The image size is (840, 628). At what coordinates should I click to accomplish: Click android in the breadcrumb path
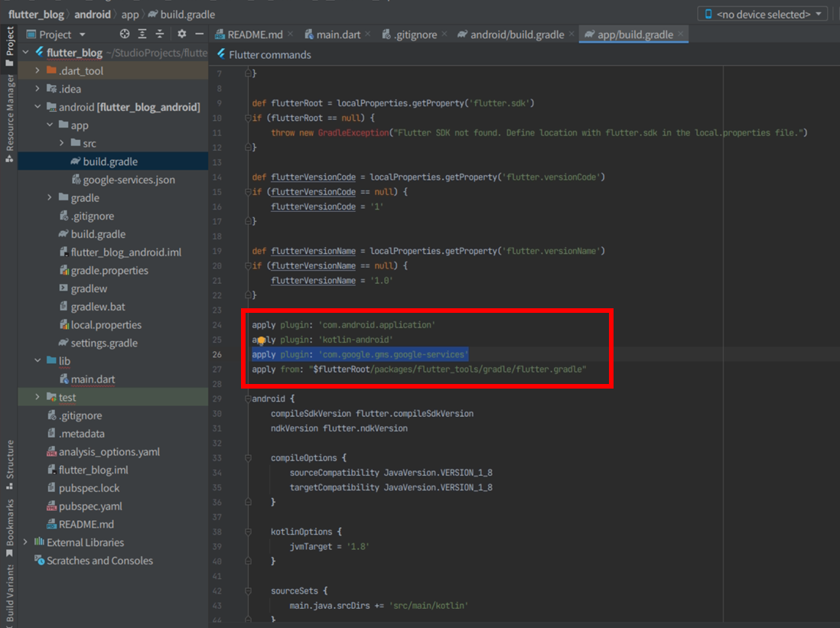point(92,14)
